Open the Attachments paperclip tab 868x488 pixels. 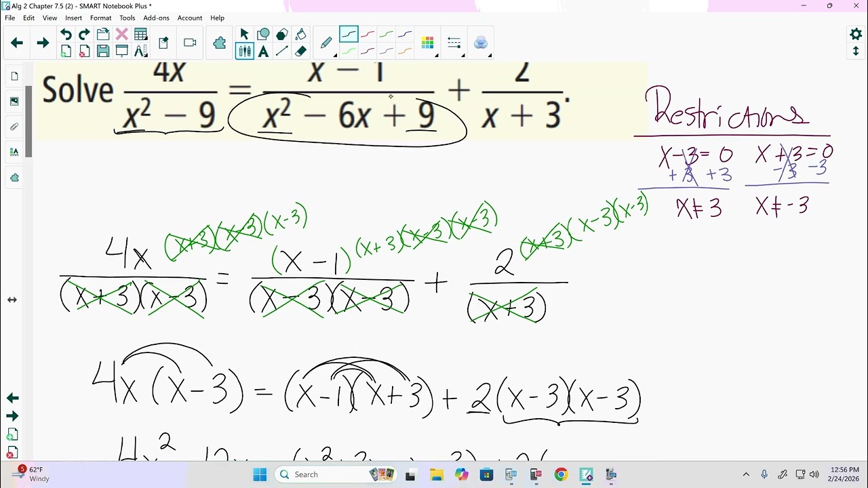point(14,127)
